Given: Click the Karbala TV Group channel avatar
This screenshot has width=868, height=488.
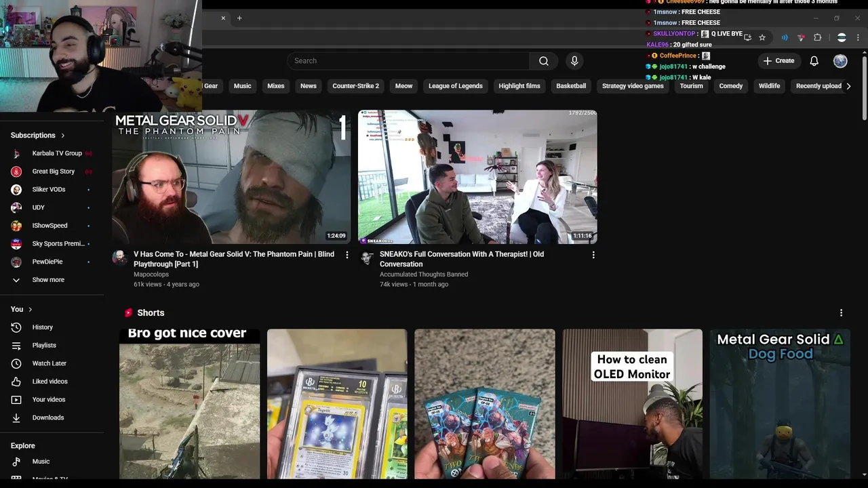Looking at the screenshot, I should [x=16, y=153].
